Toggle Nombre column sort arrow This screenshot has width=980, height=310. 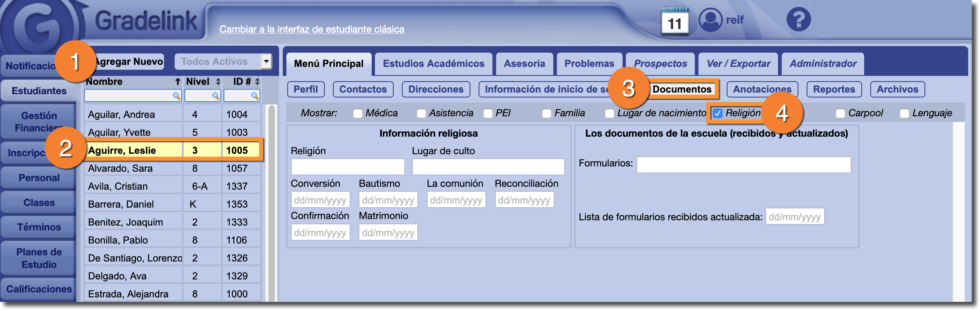click(177, 82)
